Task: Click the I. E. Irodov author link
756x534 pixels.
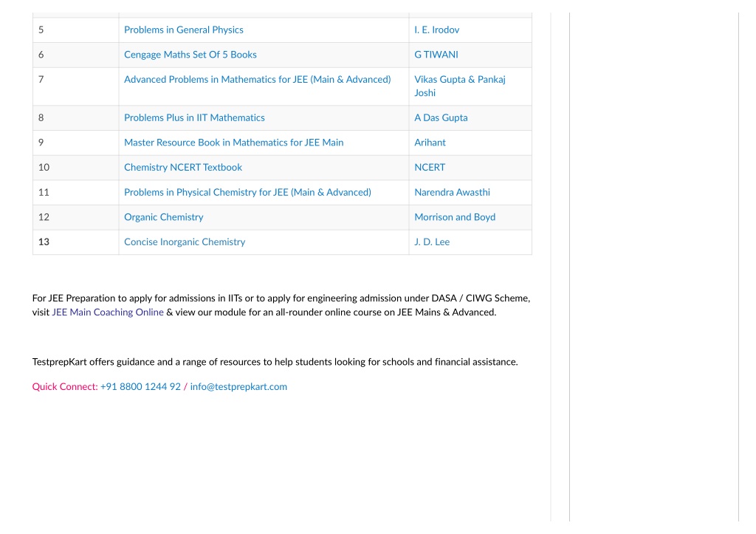Action: click(437, 30)
